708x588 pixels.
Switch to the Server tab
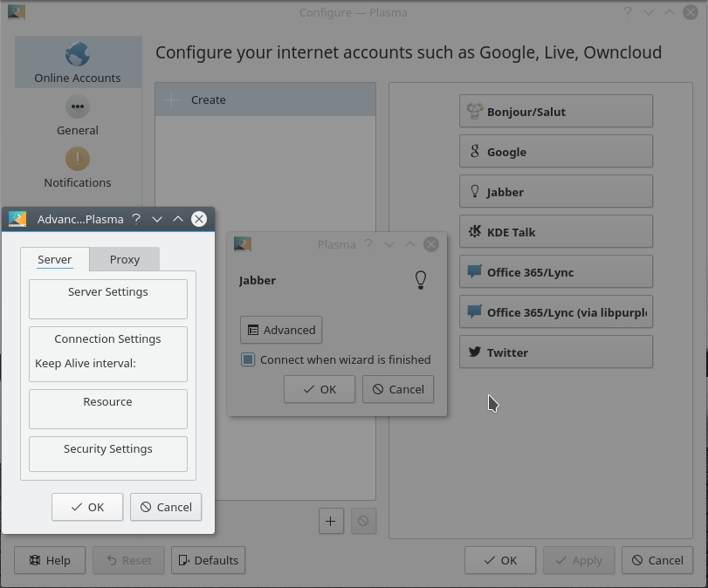pos(55,259)
